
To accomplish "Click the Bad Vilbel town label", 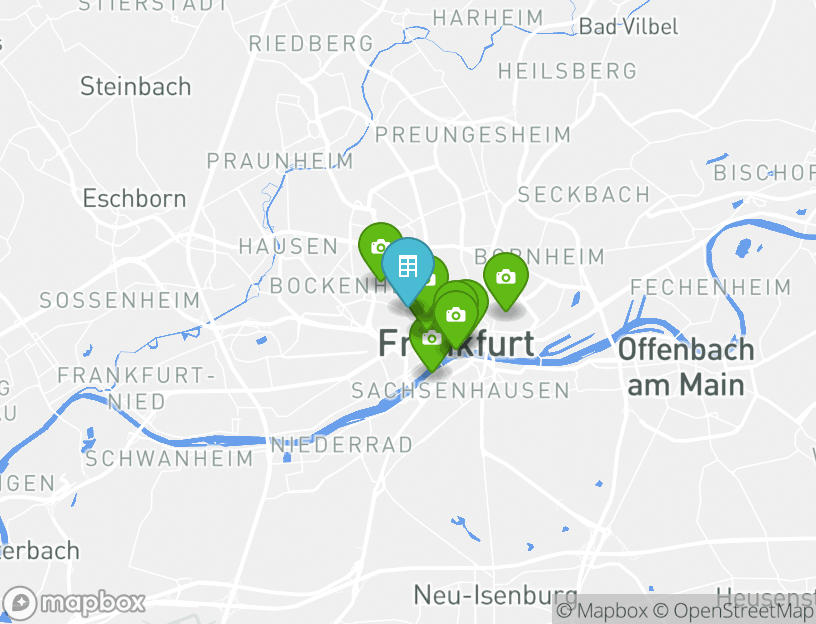I will point(629,27).
